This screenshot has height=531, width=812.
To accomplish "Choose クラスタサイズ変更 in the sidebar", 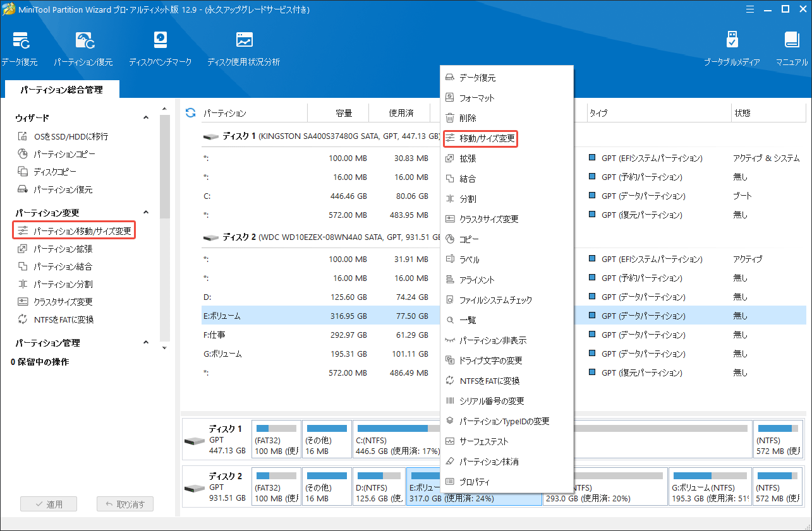I will click(x=55, y=302).
